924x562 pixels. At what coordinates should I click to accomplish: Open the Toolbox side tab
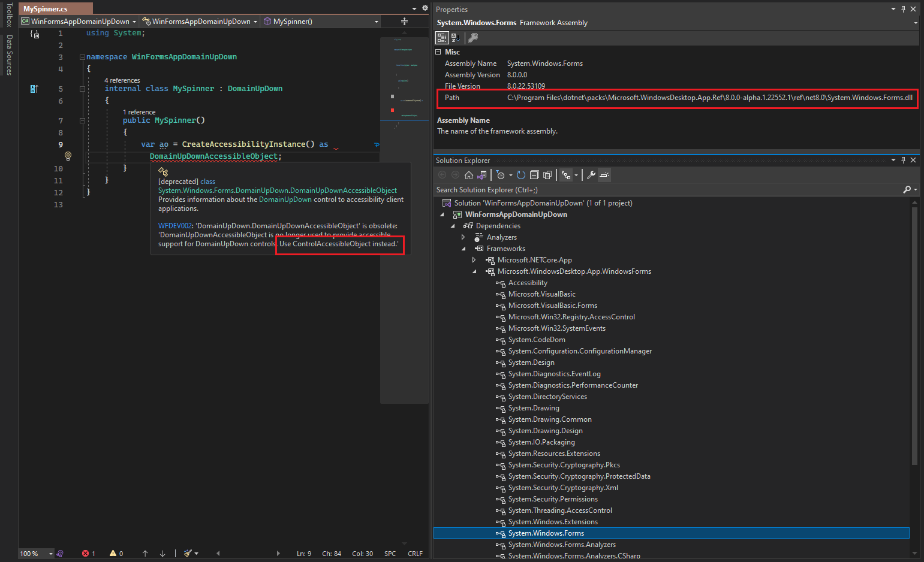point(9,15)
